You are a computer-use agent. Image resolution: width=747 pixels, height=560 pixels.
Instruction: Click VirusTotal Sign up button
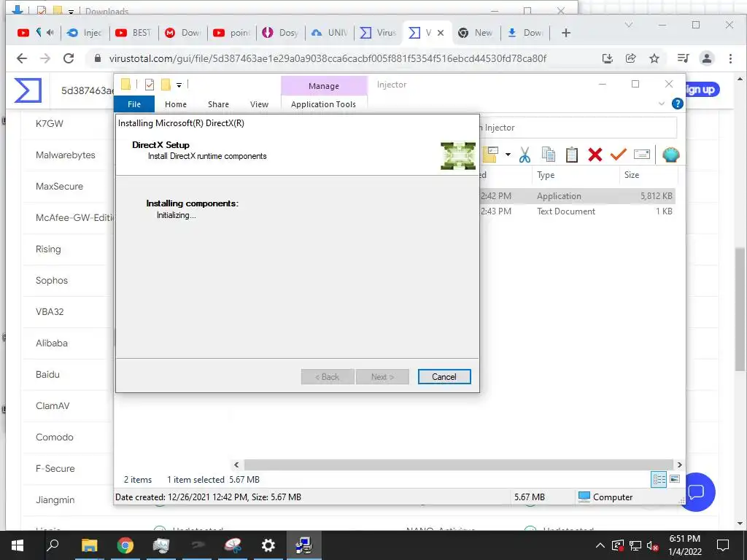[x=701, y=90]
